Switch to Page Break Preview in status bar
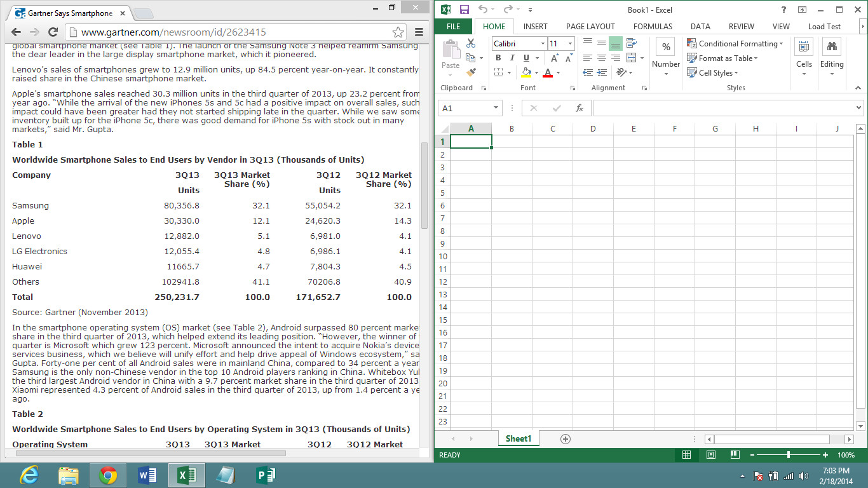This screenshot has width=868, height=488. coord(735,455)
